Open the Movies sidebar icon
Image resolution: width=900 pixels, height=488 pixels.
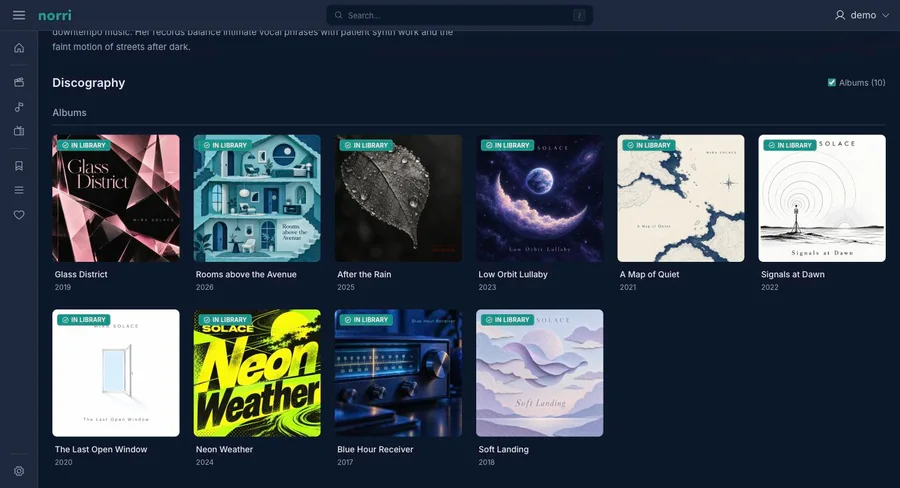(x=19, y=82)
